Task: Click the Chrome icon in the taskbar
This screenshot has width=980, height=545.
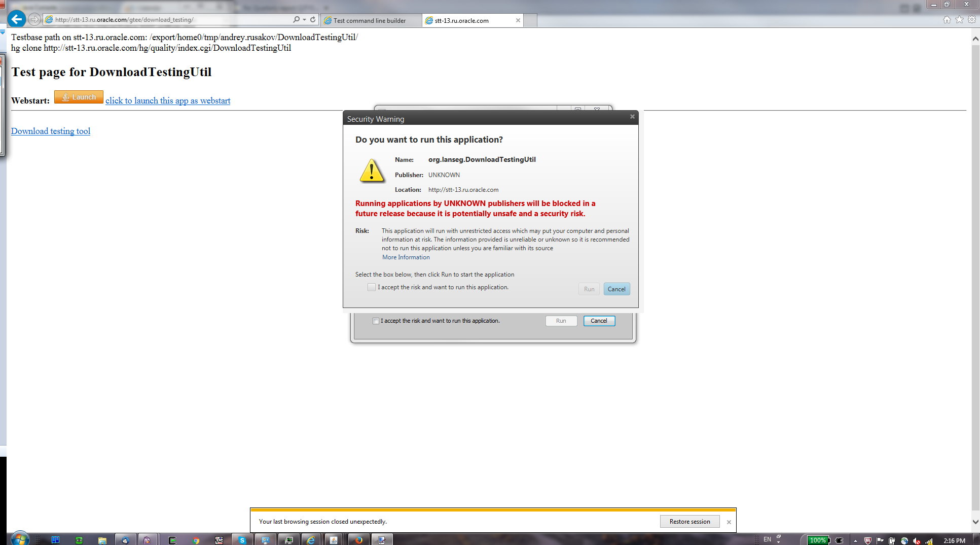Action: click(196, 540)
